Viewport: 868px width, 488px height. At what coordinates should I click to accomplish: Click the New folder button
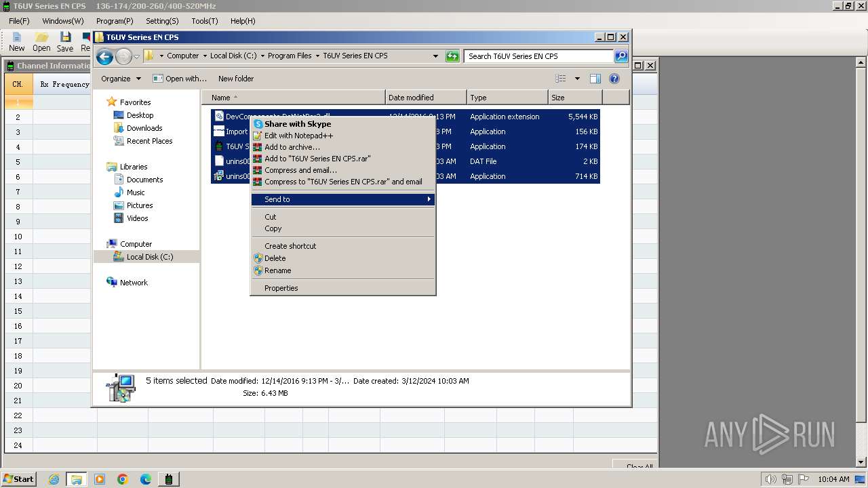coord(236,79)
